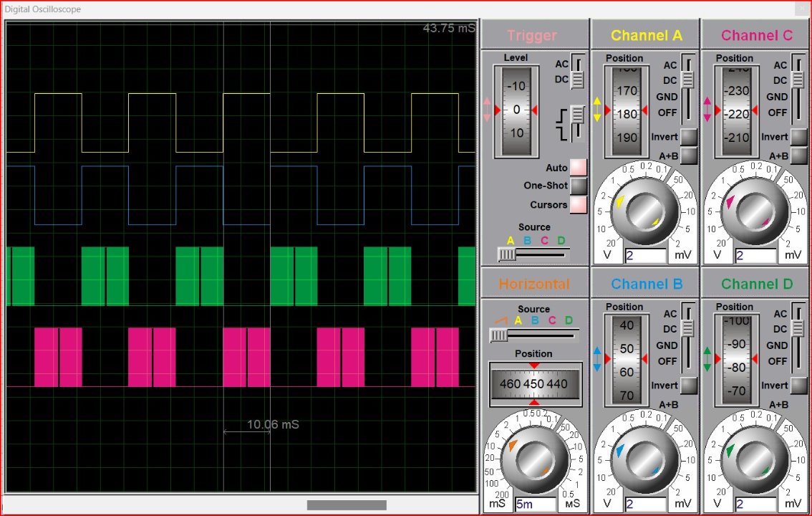Click the small orange fine-adjust pointer on timebase knob
Viewport: 812px width, 516px height.
pyautogui.click(x=546, y=470)
